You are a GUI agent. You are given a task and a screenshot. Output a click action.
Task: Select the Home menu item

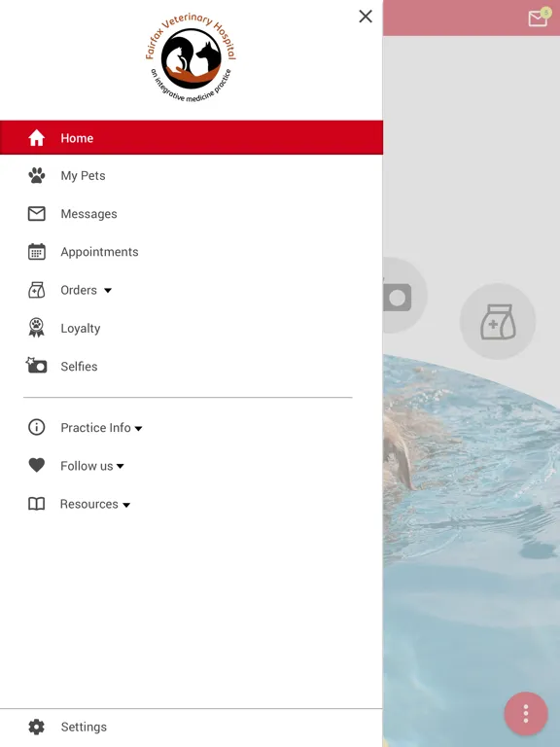[192, 138]
